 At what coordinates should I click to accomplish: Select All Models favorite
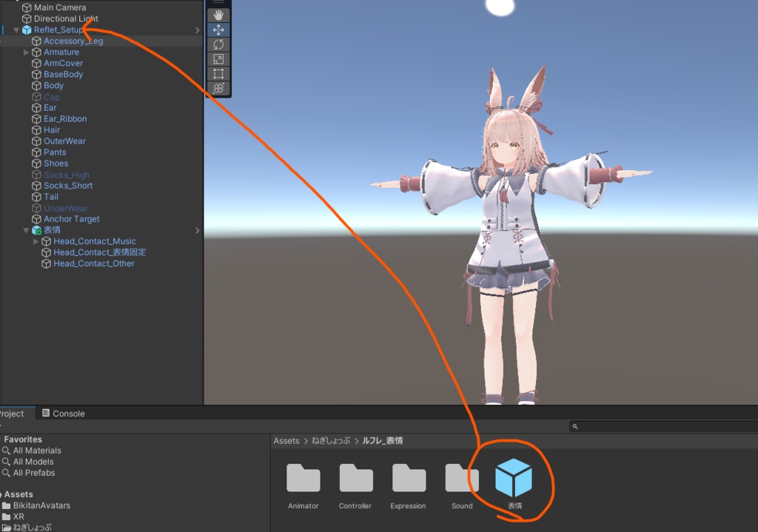click(x=33, y=462)
